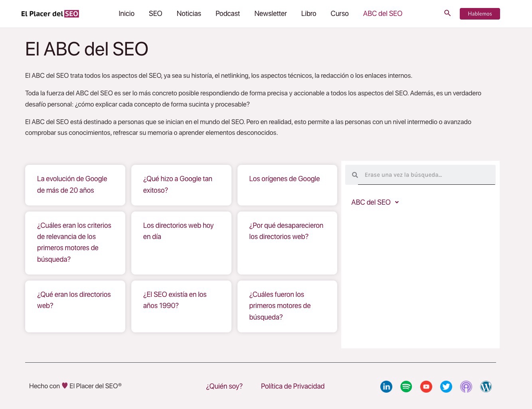Open the YouTube channel icon
Image resolution: width=532 pixels, height=409 pixels.
click(x=426, y=386)
